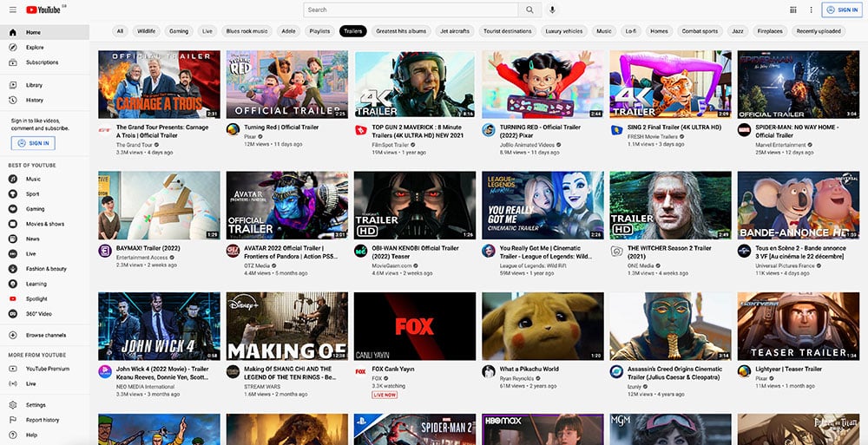This screenshot has width=868, height=445.
Task: Select the Greatest hits albums chip
Action: (401, 31)
